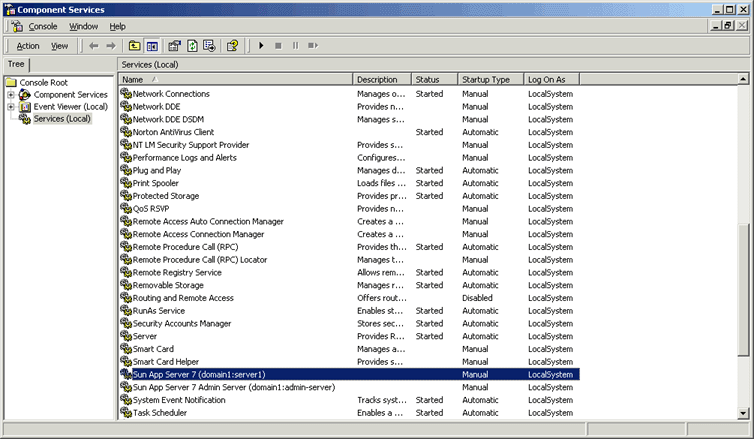Click the gear icon beside Task Scheduler
The width and height of the screenshot is (754, 439).
point(126,412)
